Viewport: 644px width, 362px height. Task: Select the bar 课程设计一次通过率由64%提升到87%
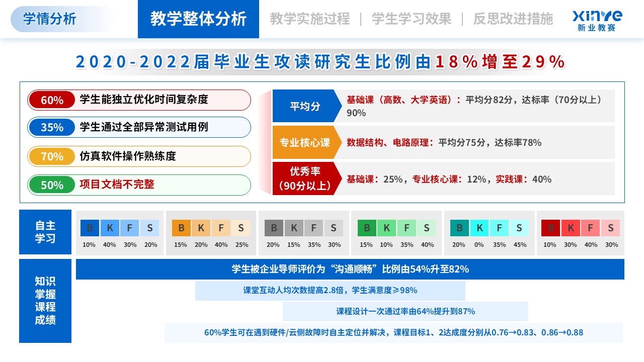coord(406,311)
